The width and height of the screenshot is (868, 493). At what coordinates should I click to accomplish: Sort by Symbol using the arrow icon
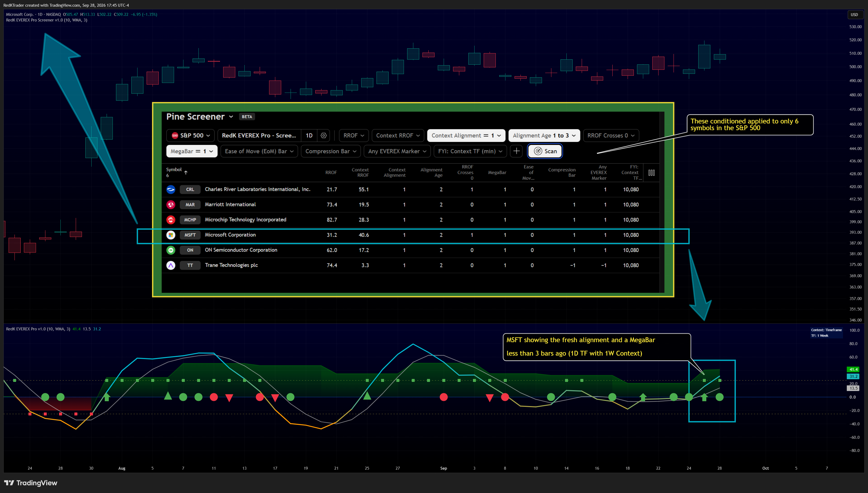[x=186, y=173]
